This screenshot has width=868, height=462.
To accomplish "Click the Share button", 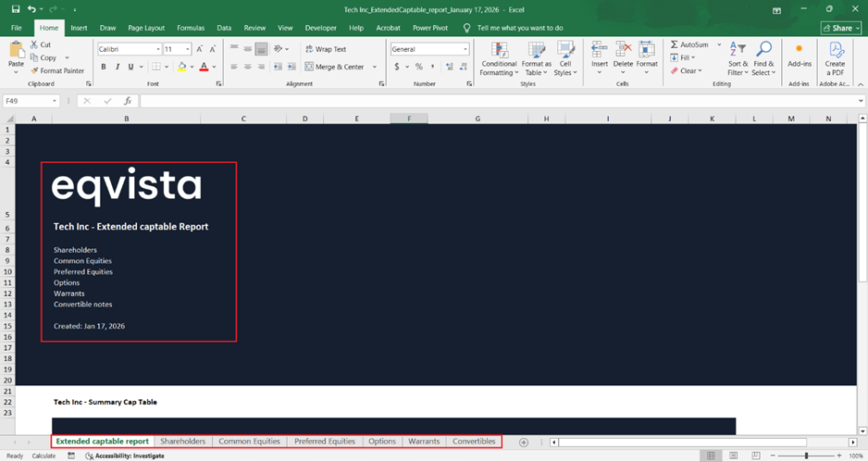I will click(x=840, y=28).
